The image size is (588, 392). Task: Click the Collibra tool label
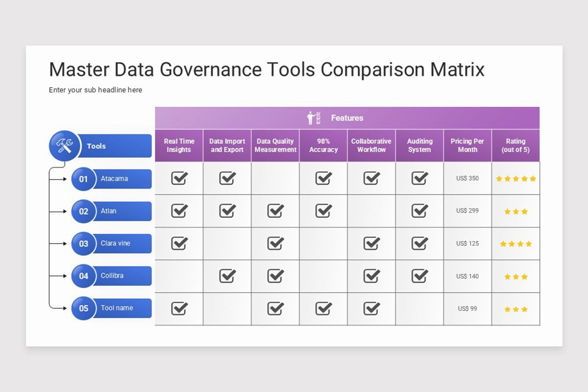tap(112, 276)
